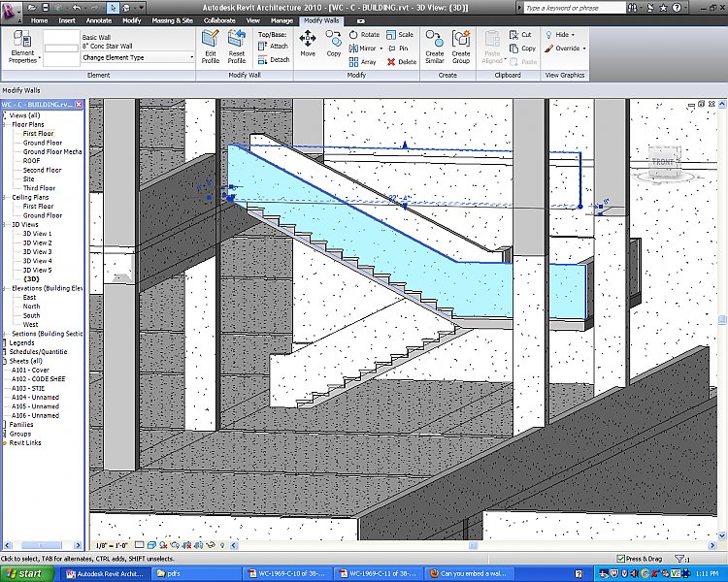Activate the Rotate tool

pyautogui.click(x=364, y=34)
